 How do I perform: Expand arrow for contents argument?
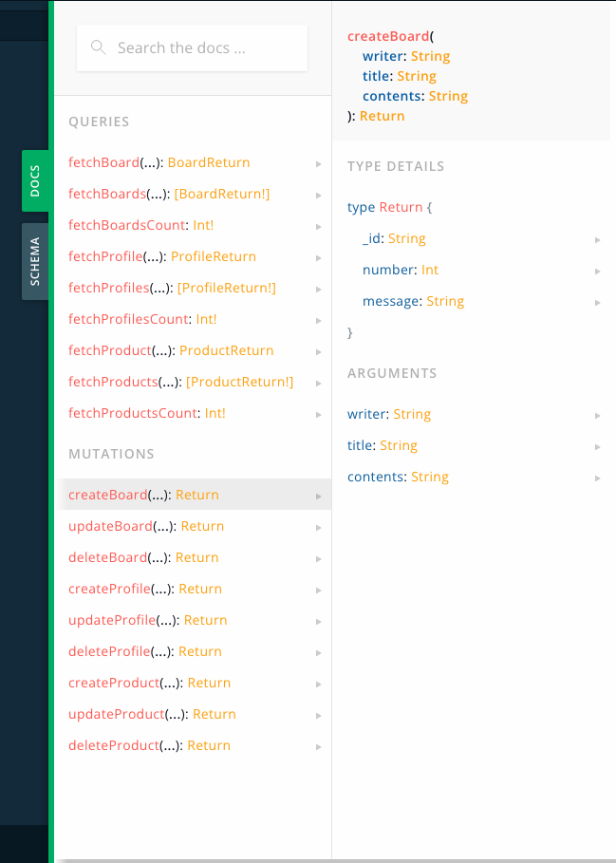pyautogui.click(x=597, y=478)
